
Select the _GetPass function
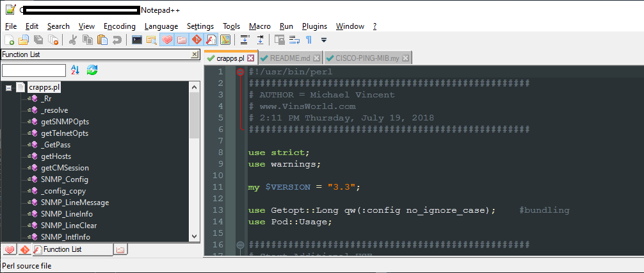click(x=56, y=145)
